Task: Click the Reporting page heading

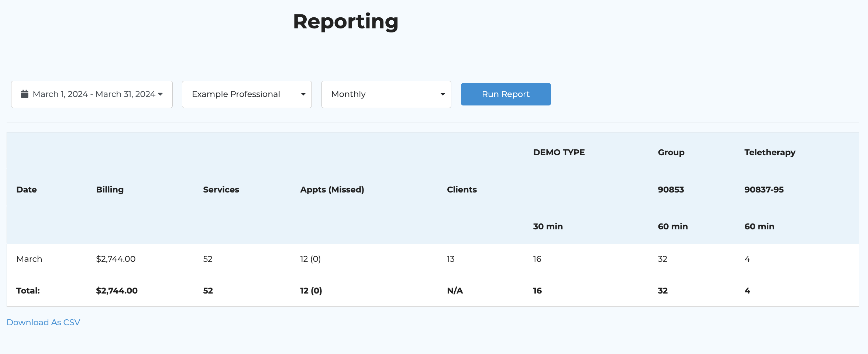Action: tap(346, 21)
